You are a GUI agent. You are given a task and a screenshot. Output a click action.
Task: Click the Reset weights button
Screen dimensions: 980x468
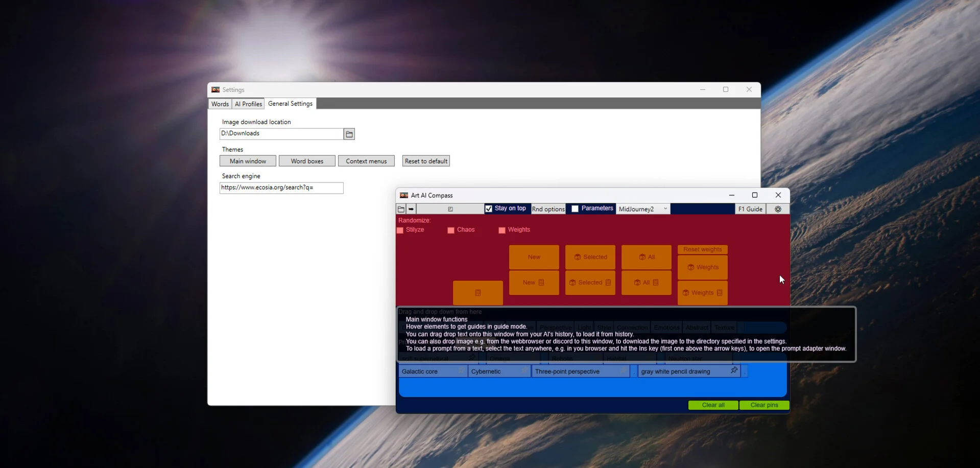[703, 249]
